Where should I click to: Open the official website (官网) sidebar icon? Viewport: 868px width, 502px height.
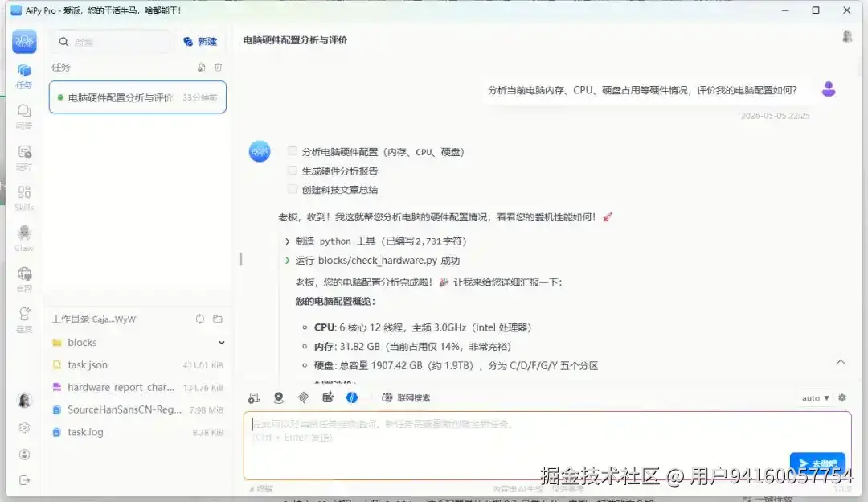pyautogui.click(x=24, y=279)
